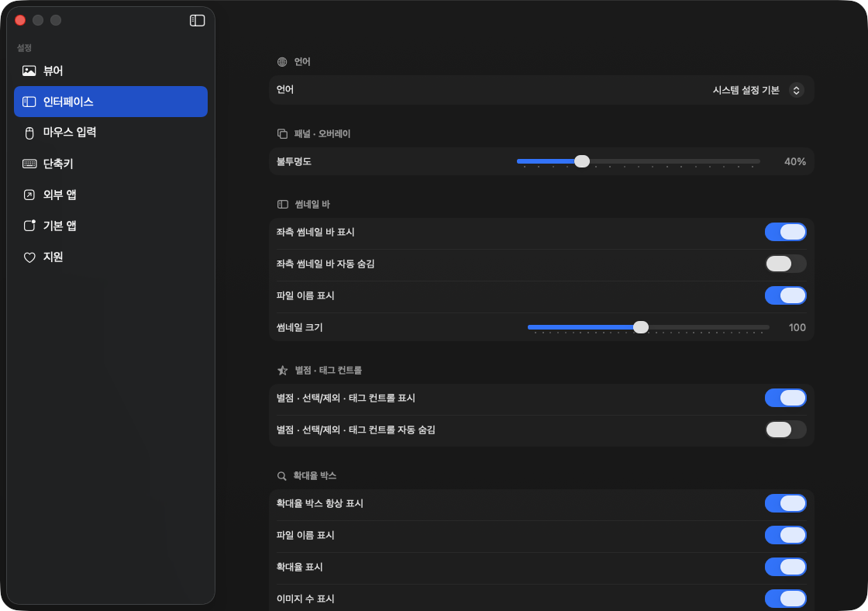Click the mouse icon beside 마우스 입력

pyautogui.click(x=29, y=133)
